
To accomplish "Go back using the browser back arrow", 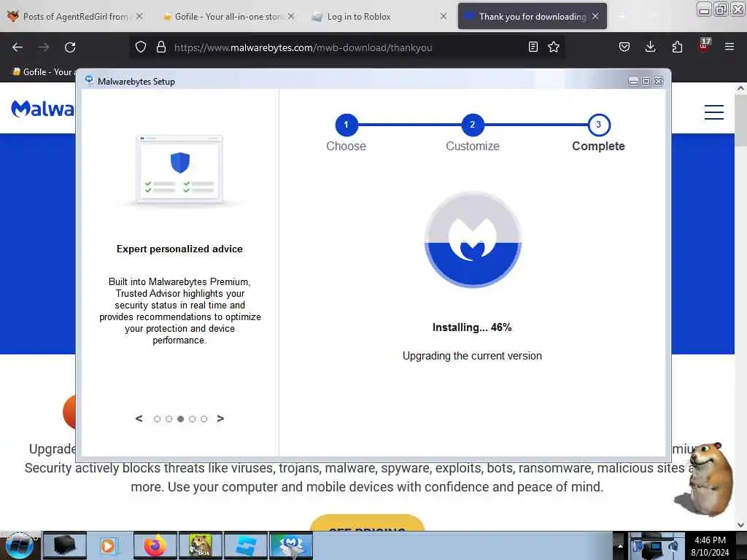I will point(18,47).
